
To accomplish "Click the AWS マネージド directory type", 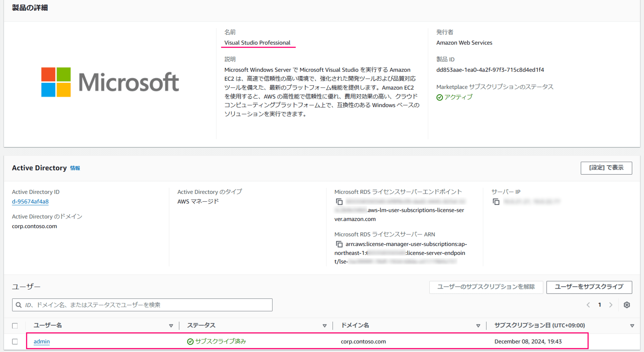I will pyautogui.click(x=198, y=201).
